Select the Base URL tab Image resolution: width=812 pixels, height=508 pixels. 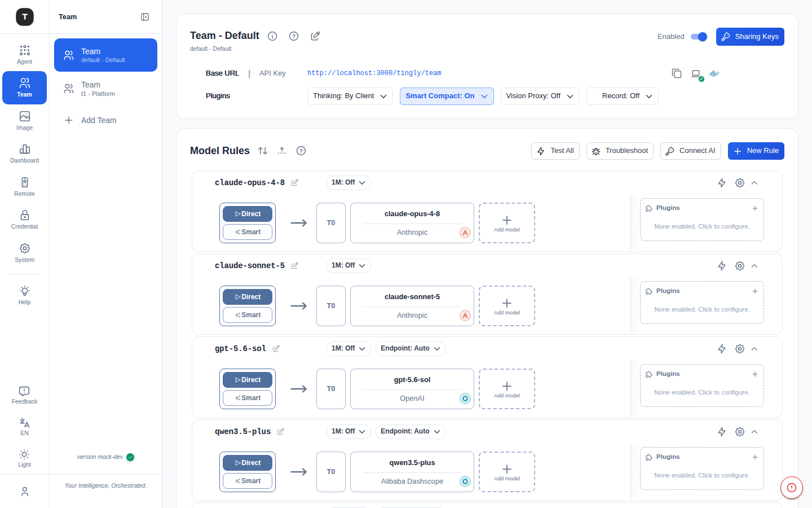(x=222, y=73)
